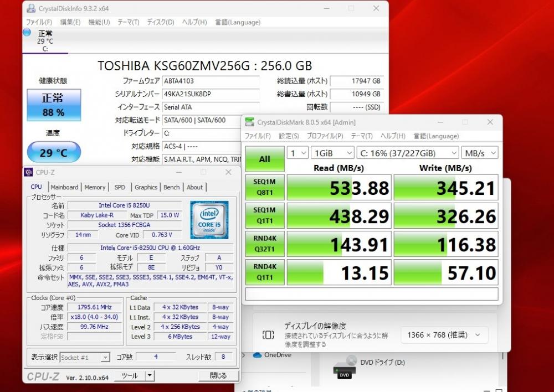Open ファイル(F) menu in CrystalDiskMark
This screenshot has height=392, width=554.
click(258, 136)
